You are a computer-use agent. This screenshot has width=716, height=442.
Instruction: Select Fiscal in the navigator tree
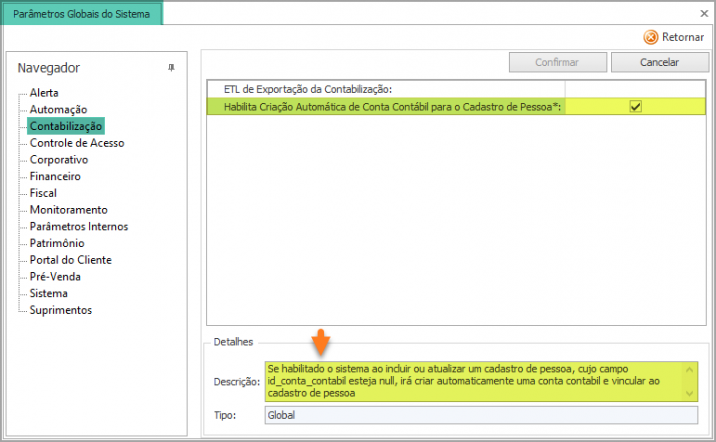click(x=43, y=193)
